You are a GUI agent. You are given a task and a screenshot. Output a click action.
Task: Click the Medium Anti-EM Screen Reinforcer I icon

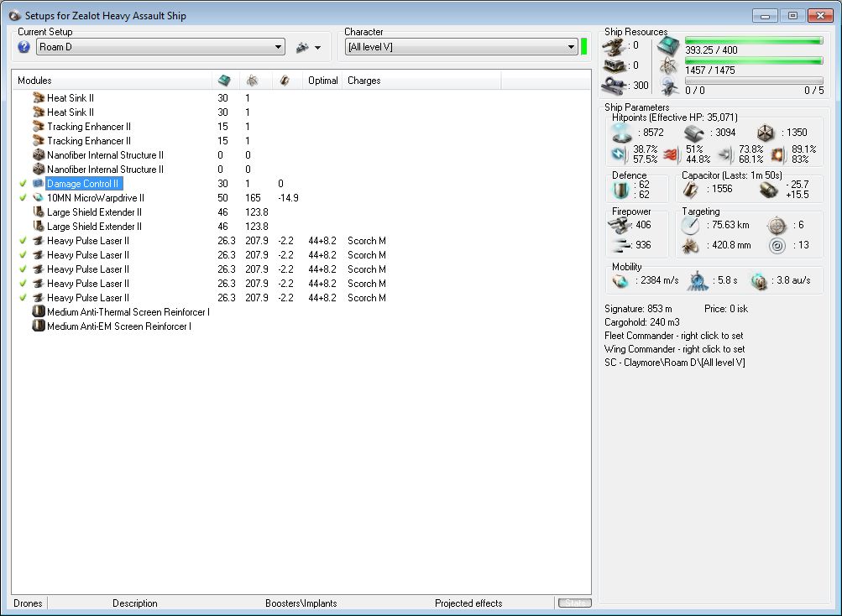[x=39, y=326]
